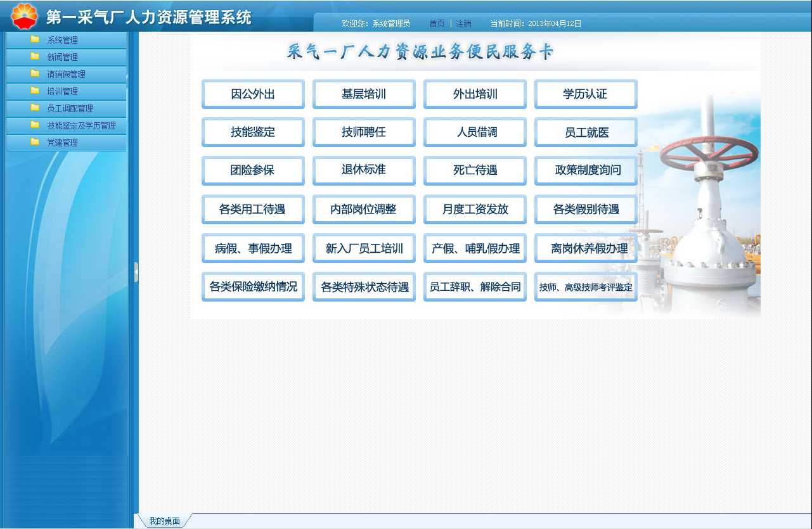The height and width of the screenshot is (529, 812).
Task: Select the 技能鉴定 button
Action: coord(253,132)
